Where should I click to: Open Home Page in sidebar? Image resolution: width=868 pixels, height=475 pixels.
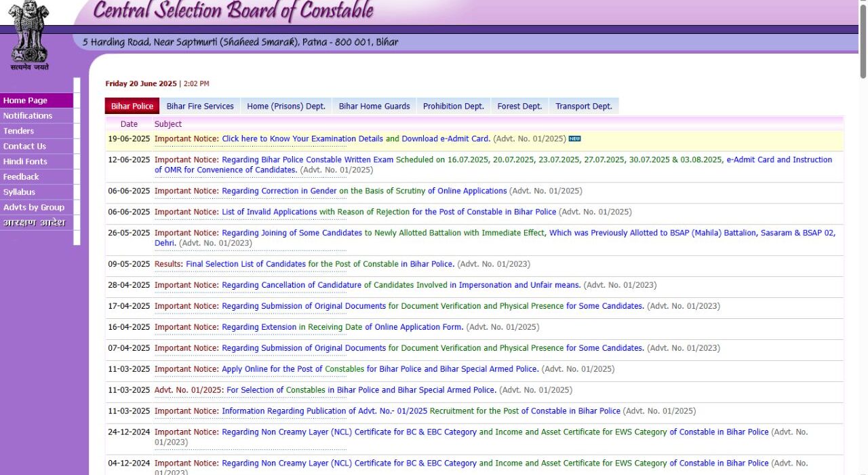click(x=37, y=100)
